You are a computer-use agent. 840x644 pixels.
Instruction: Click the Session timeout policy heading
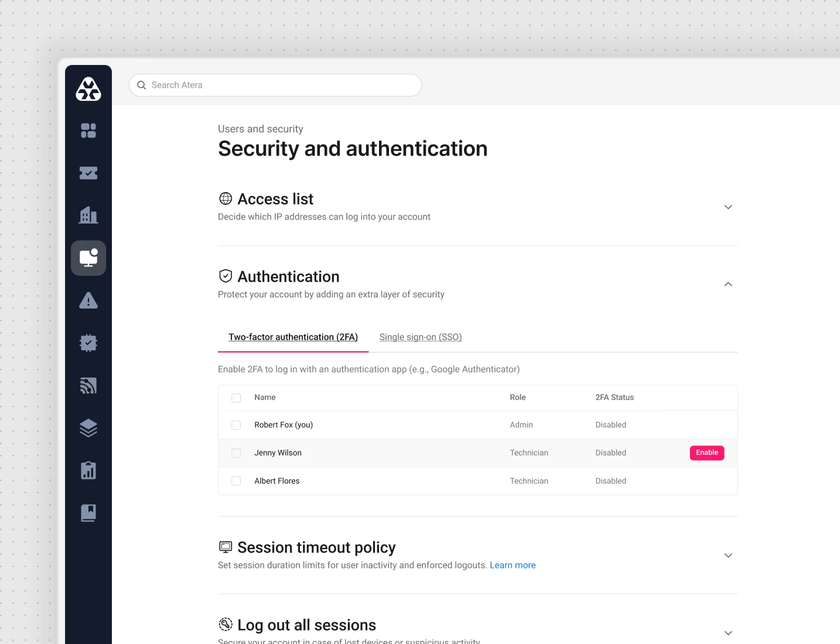[316, 547]
